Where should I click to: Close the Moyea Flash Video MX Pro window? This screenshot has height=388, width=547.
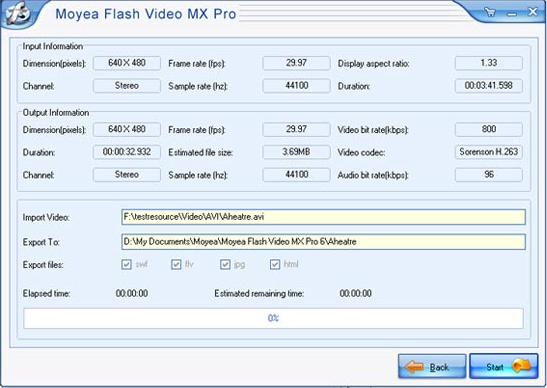tap(533, 12)
